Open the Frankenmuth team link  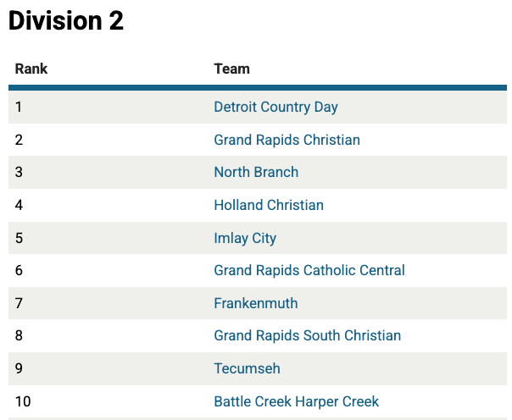[256, 303]
